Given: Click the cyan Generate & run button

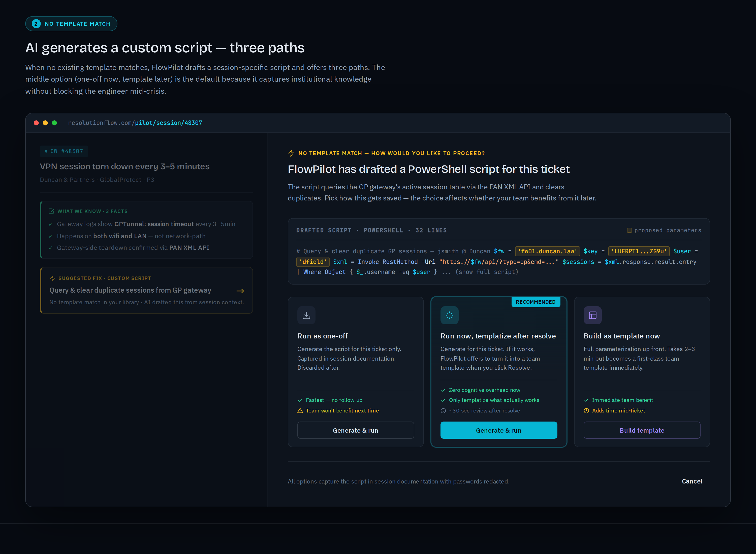Looking at the screenshot, I should tap(499, 430).
